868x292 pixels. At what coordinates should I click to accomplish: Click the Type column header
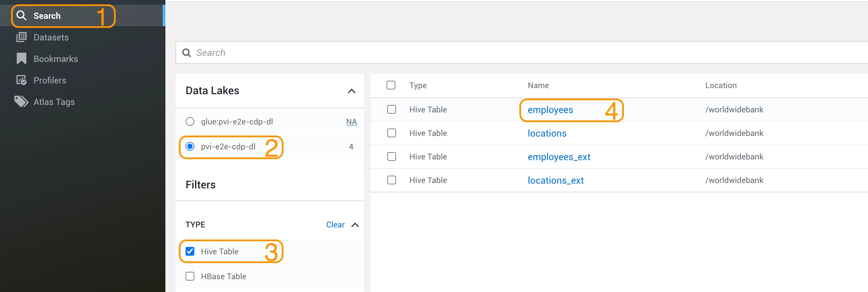tap(418, 85)
